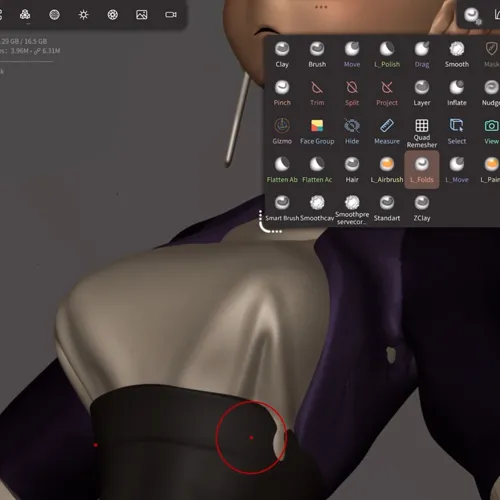The height and width of the screenshot is (500, 500).
Task: Select the Flatten Ac brush
Action: pyautogui.click(x=317, y=170)
